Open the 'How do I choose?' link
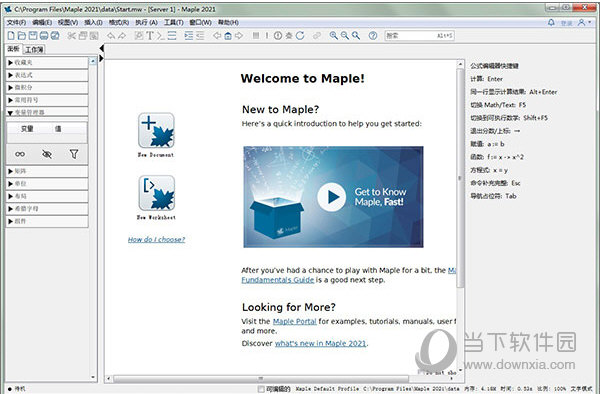Screen dimensions: 600x394 156,239
